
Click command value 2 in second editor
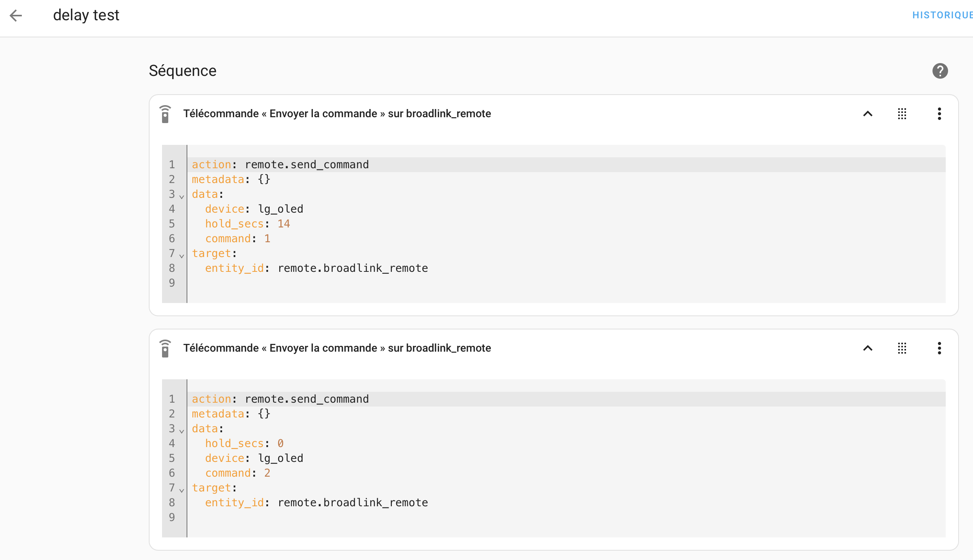pyautogui.click(x=267, y=473)
